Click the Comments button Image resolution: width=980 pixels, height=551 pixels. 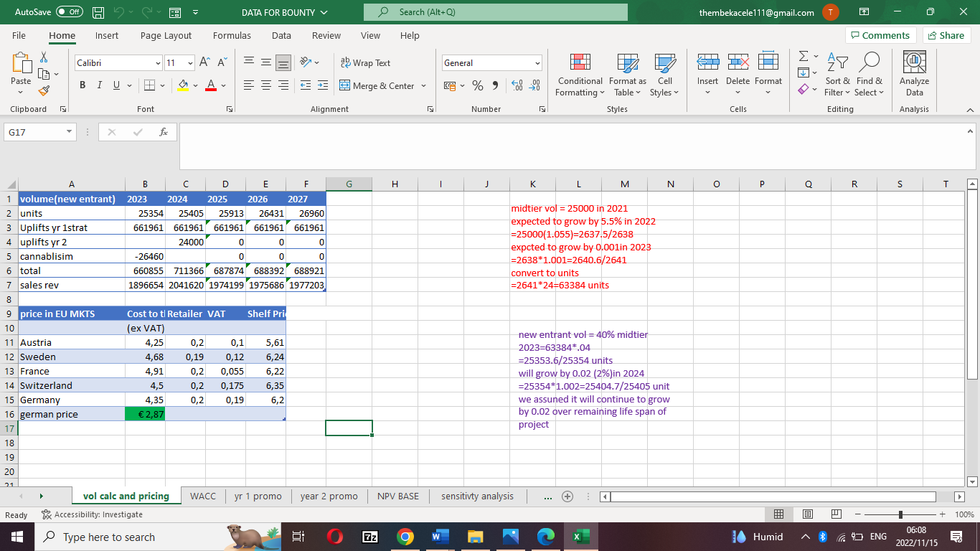880,35
